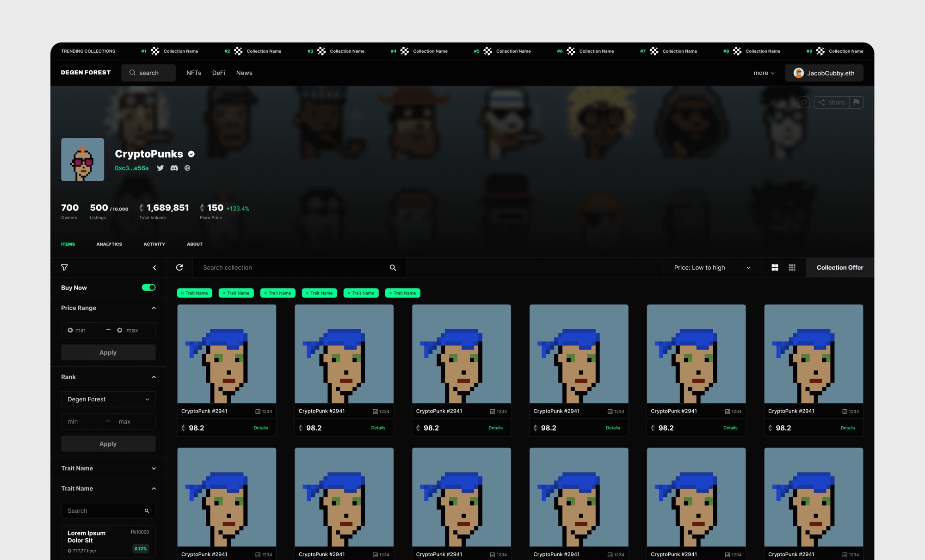Screen dimensions: 925x560
Task: Apply the price range filter
Action: click(x=108, y=352)
